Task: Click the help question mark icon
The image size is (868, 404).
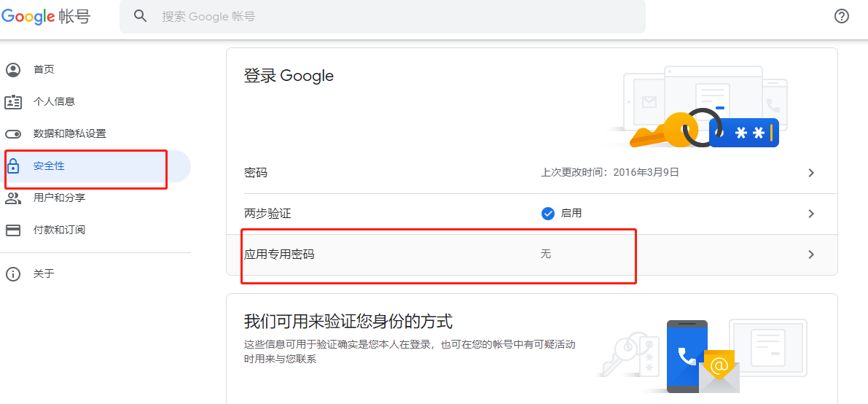Action: click(x=842, y=16)
